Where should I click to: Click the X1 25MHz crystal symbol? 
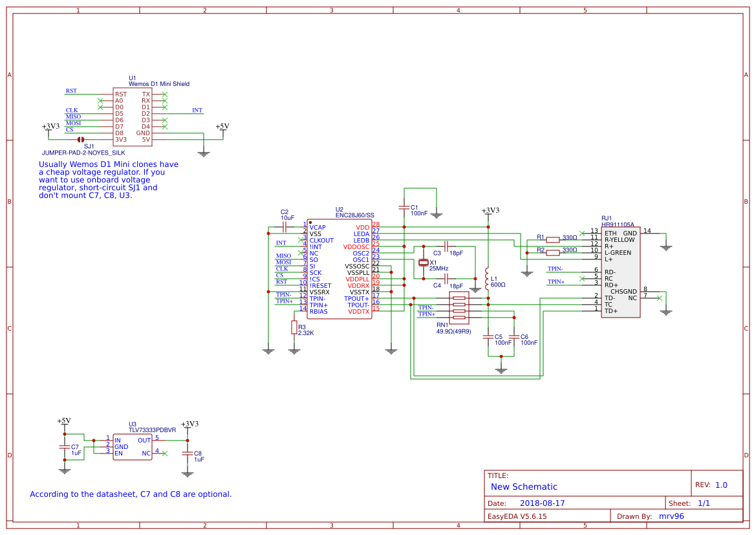[423, 263]
